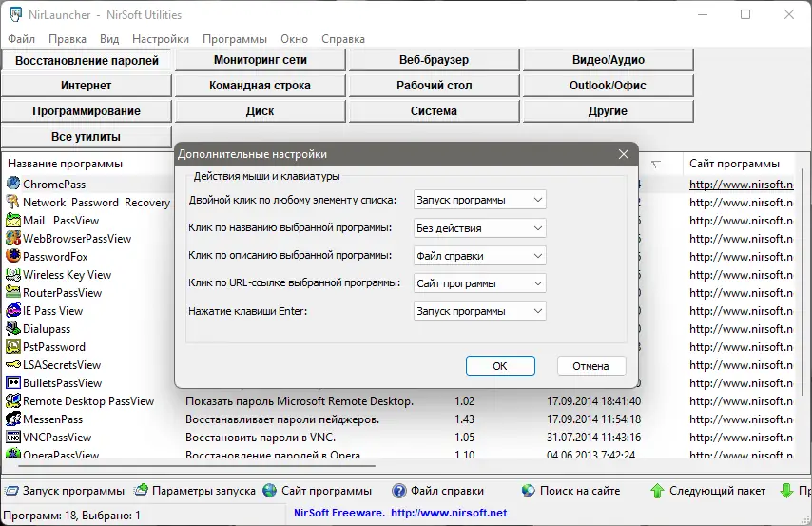
Task: Select the Dialupass row name
Action: 47,329
